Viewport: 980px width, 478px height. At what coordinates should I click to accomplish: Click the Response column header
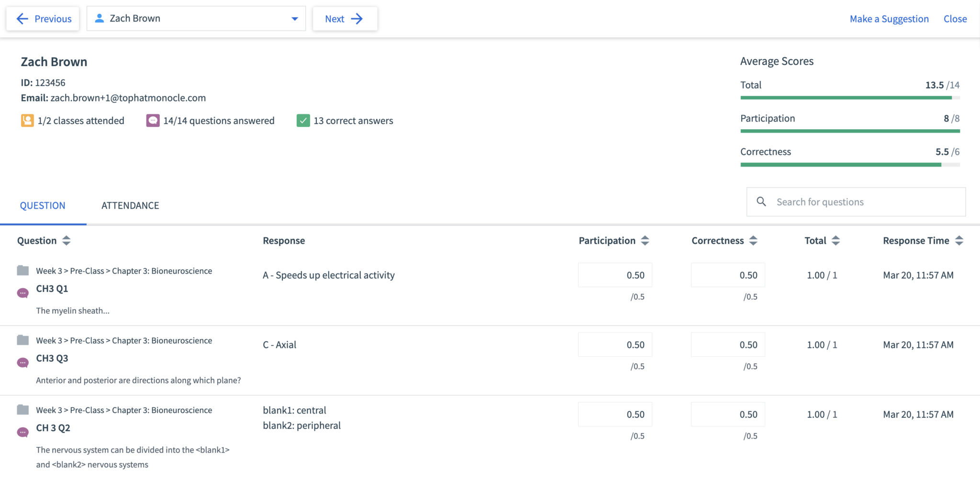point(284,241)
